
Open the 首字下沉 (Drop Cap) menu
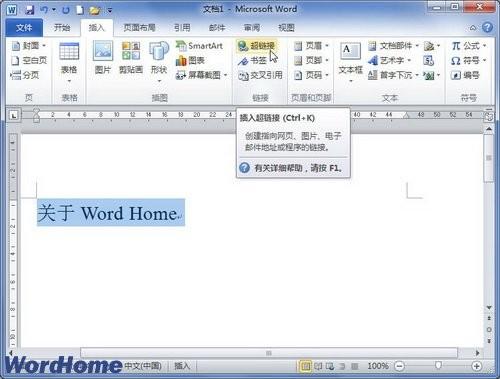393,75
